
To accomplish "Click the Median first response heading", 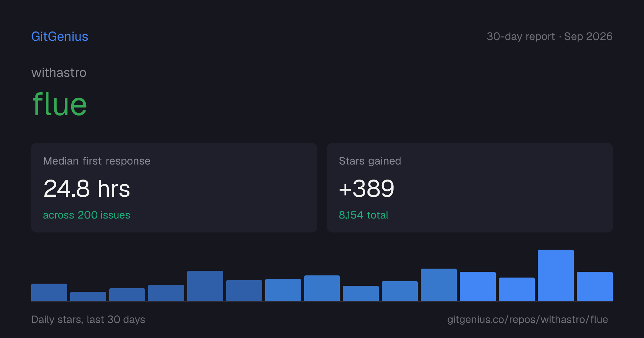I will pos(97,161).
